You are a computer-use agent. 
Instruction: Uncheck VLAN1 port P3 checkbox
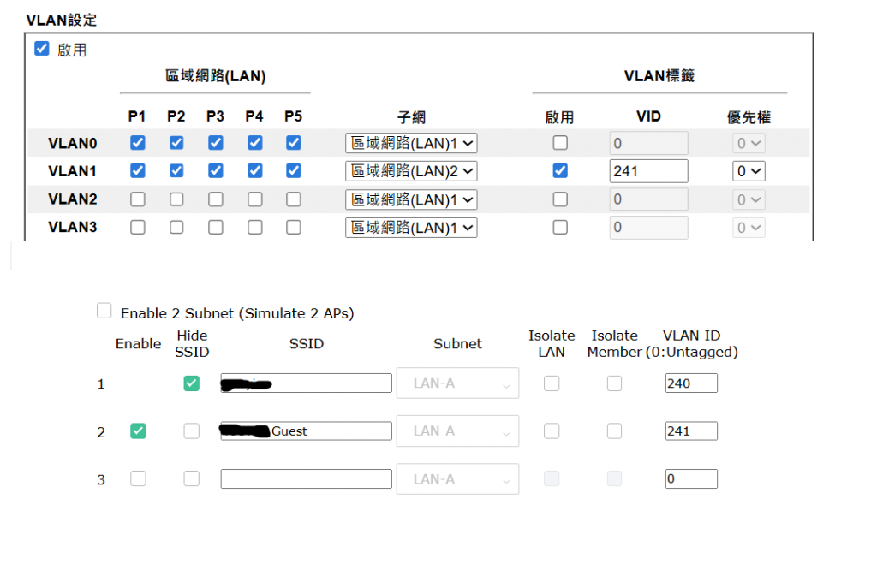click(215, 170)
